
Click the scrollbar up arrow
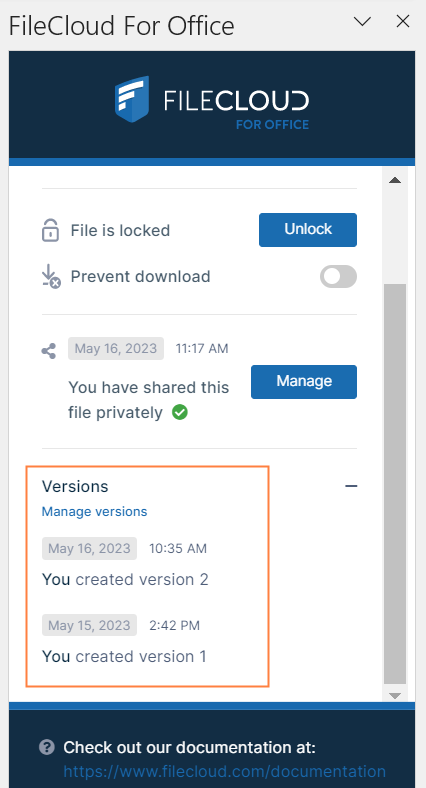click(x=395, y=180)
